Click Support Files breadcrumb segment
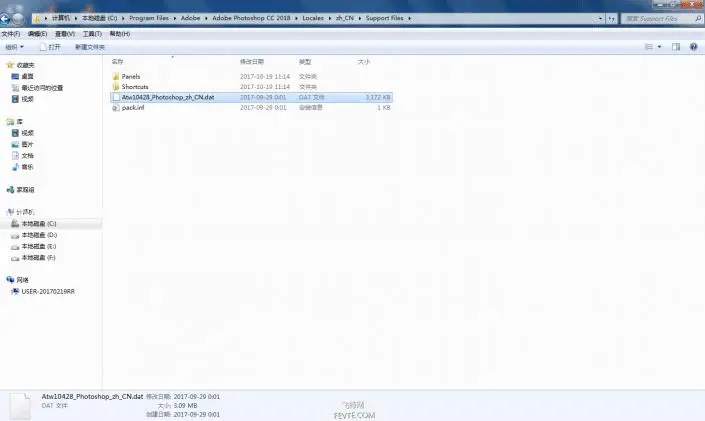The width and height of the screenshot is (705, 421). click(x=384, y=18)
